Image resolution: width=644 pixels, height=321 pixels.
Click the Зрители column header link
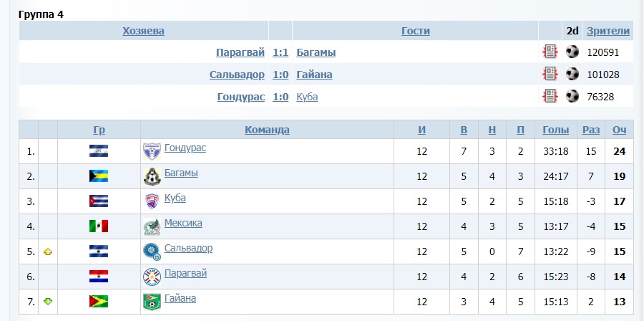(x=608, y=31)
